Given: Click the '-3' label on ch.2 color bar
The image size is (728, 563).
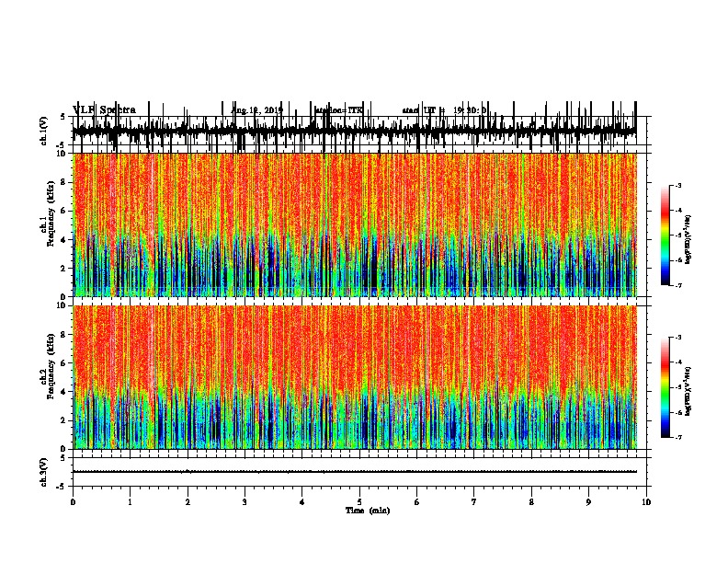Looking at the screenshot, I should [x=677, y=338].
